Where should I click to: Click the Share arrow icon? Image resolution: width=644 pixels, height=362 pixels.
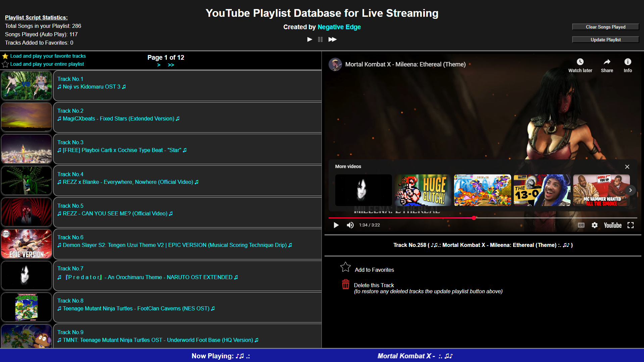click(607, 62)
